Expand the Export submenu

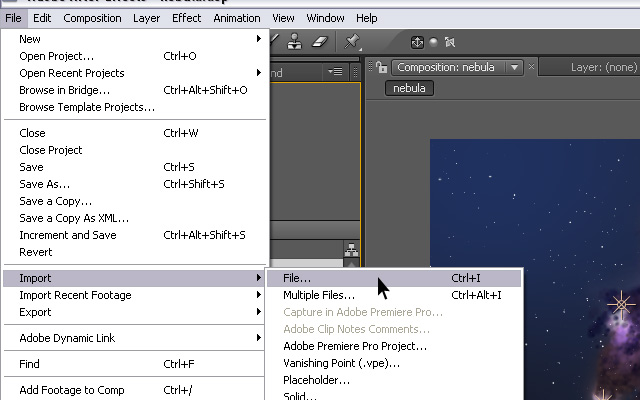pos(135,312)
